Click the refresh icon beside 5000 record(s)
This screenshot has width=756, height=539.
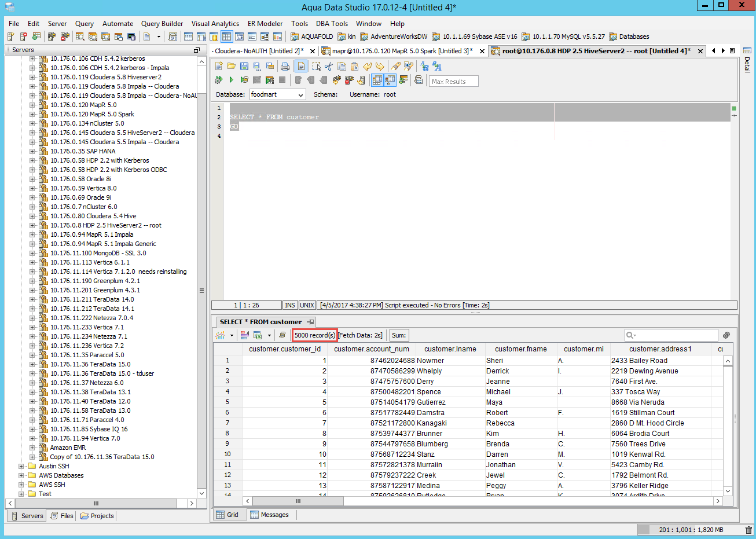(x=282, y=335)
